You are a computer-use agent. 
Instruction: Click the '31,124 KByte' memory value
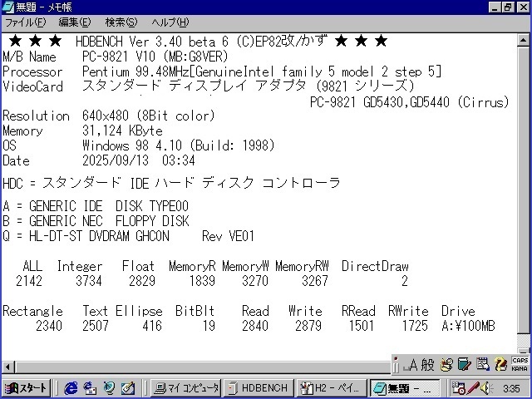(122, 131)
